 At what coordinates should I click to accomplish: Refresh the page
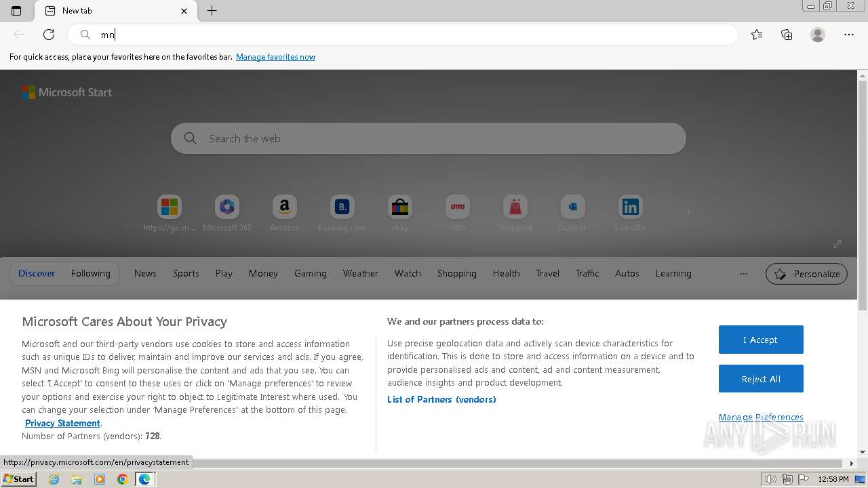coord(49,35)
